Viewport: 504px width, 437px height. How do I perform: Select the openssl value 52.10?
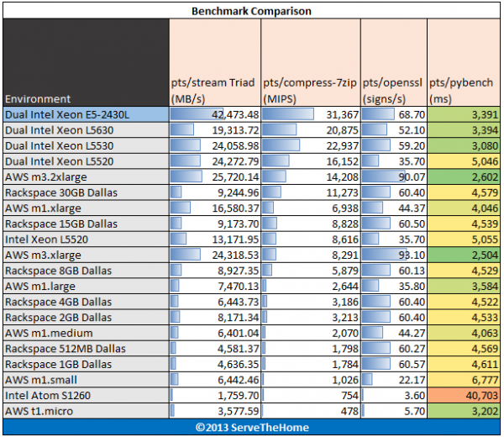(394, 130)
